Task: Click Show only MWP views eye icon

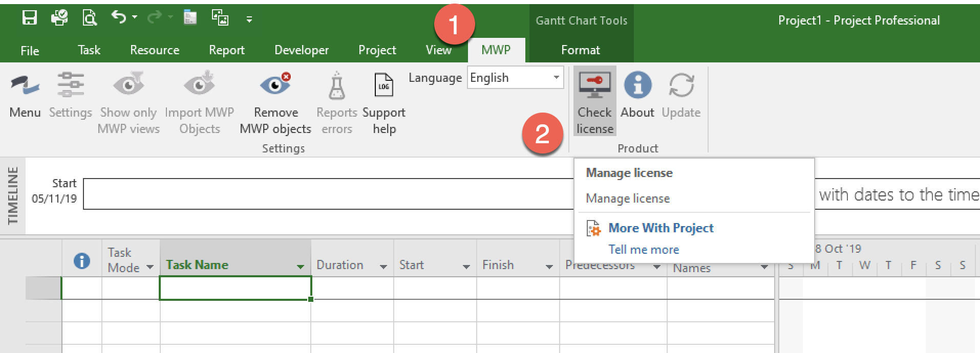Action: [x=129, y=84]
